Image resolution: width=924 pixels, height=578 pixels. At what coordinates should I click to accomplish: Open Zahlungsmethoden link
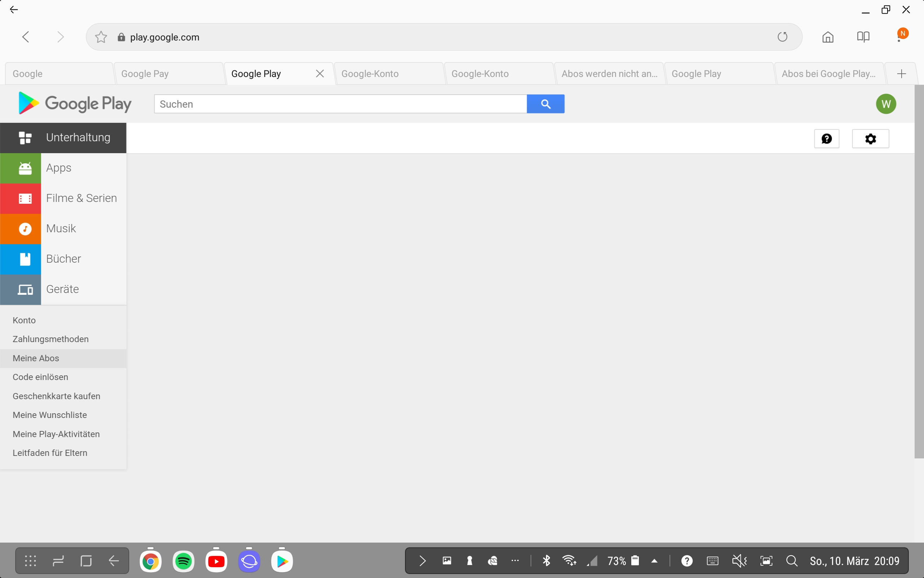pos(51,339)
